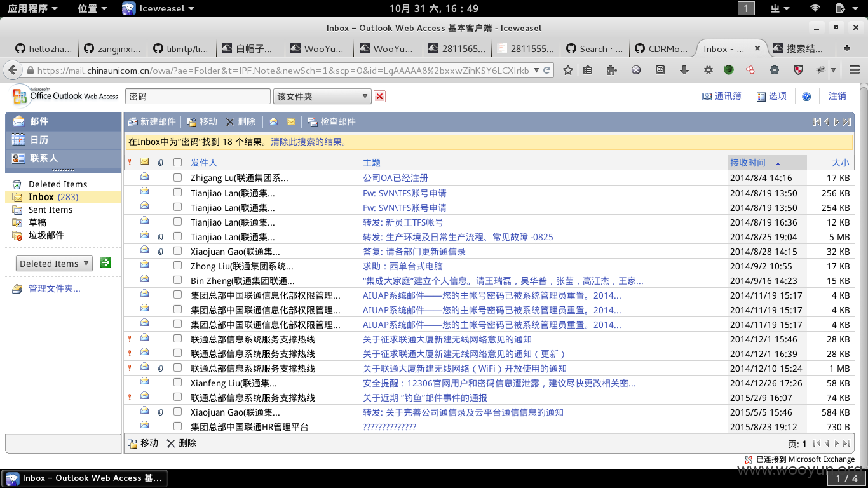Open 选项 options
868x488 pixels.
tap(771, 96)
